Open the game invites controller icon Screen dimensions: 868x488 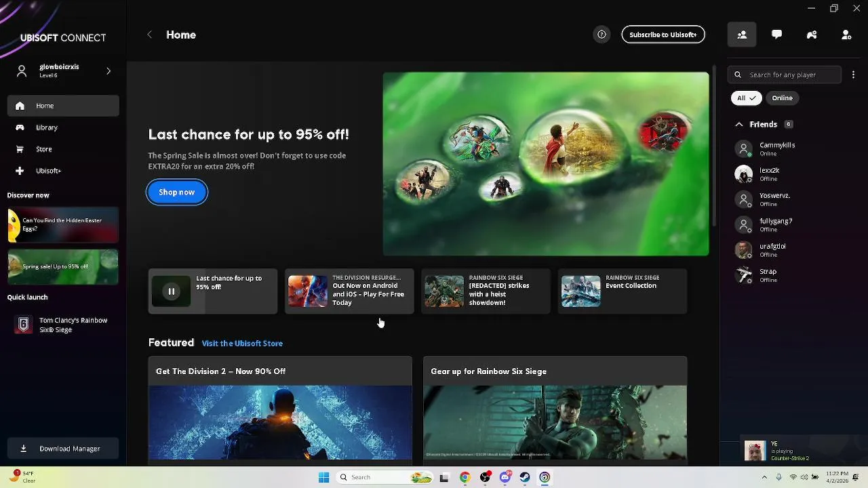point(812,35)
